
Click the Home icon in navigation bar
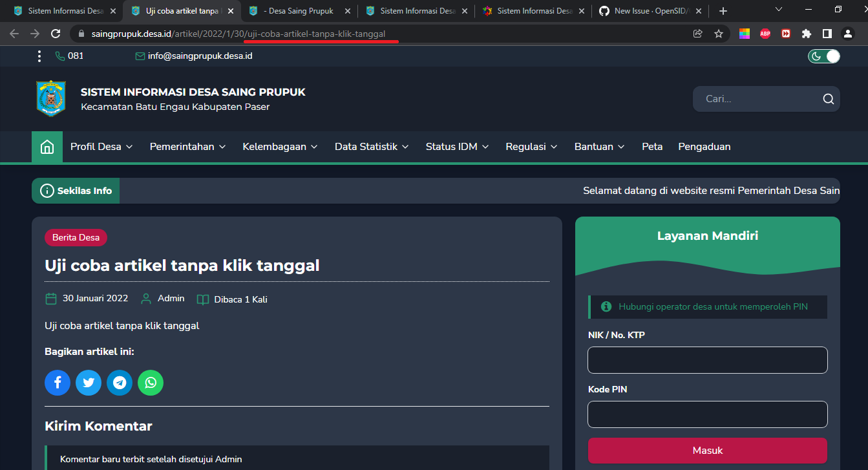click(47, 146)
